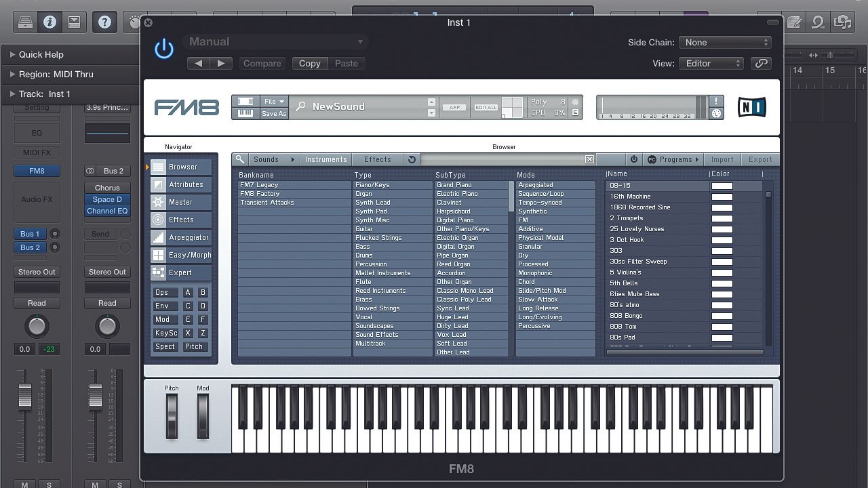The image size is (868, 488).
Task: Select Synth Pad in Type list
Action: [x=393, y=211]
